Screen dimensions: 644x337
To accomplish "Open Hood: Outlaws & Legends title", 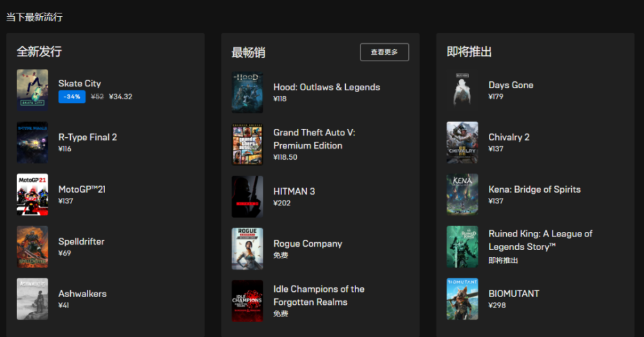I will [327, 87].
